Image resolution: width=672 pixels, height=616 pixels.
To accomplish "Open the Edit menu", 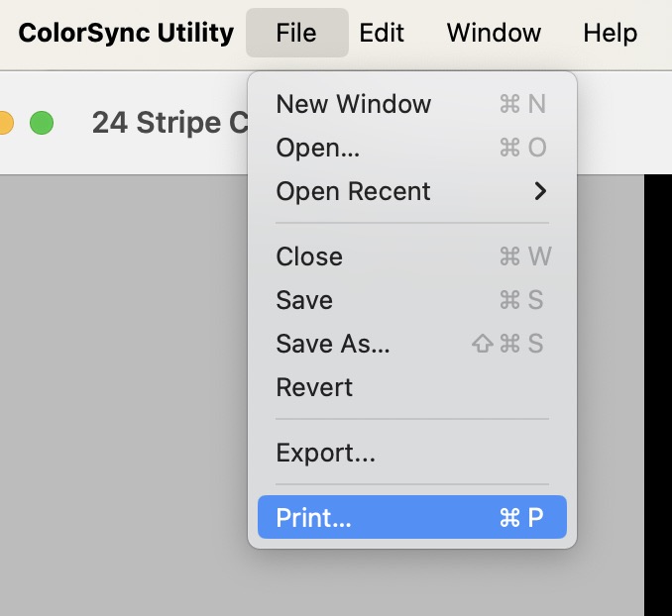I will [382, 33].
